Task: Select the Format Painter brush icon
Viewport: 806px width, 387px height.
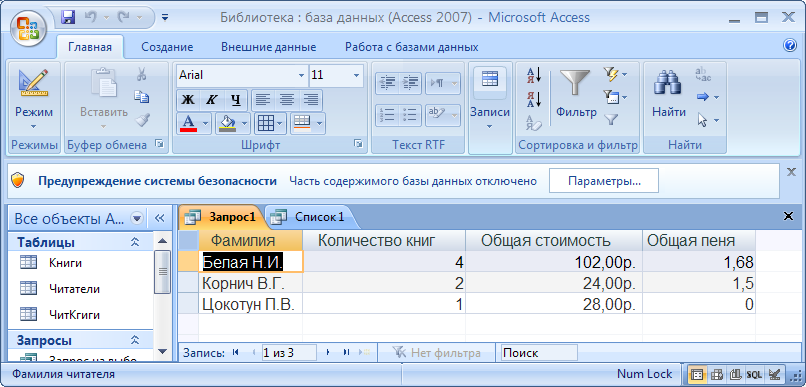Action: [x=142, y=120]
